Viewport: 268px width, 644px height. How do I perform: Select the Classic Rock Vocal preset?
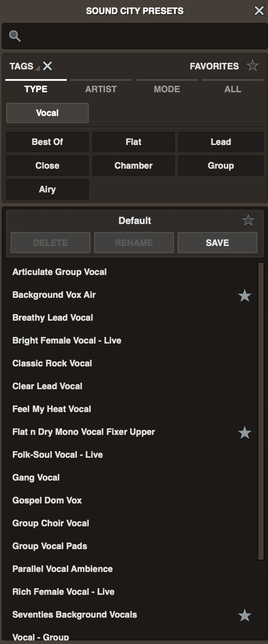[52, 363]
